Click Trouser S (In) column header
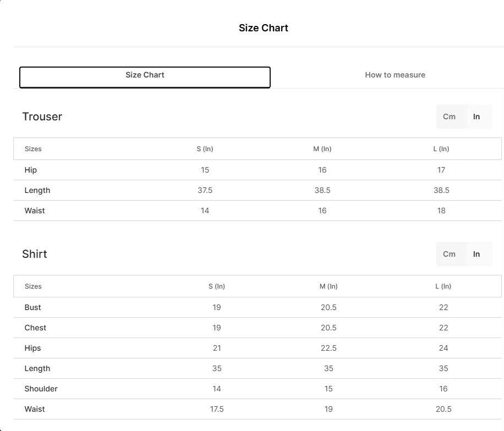 205,148
